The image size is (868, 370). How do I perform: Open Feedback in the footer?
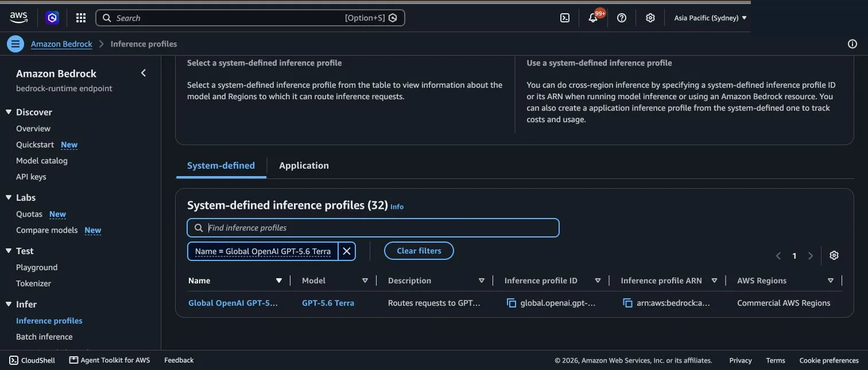[179, 360]
